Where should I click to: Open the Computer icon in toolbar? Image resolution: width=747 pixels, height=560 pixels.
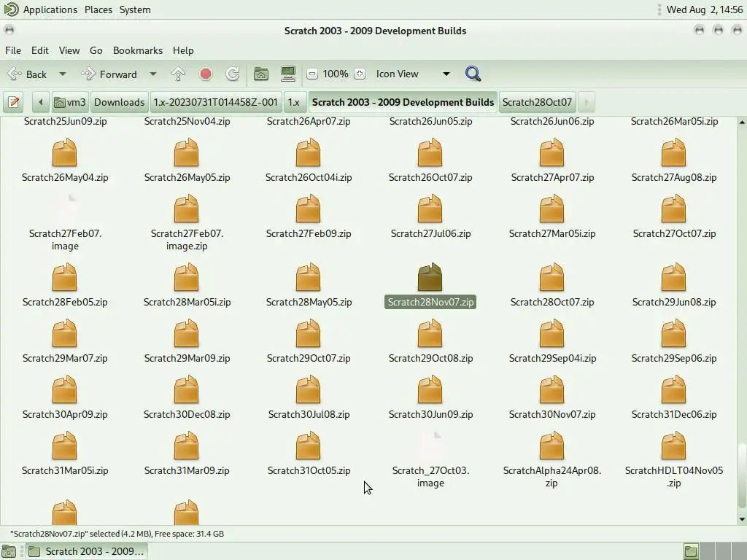click(288, 74)
